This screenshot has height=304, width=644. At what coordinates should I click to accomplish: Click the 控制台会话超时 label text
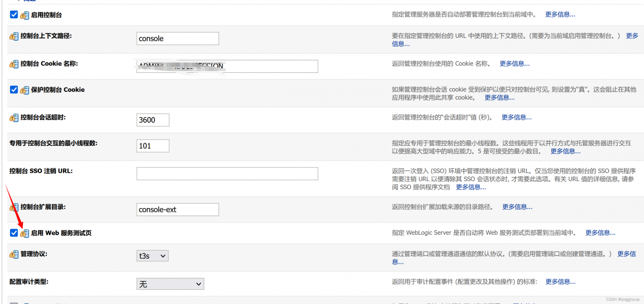(43, 118)
